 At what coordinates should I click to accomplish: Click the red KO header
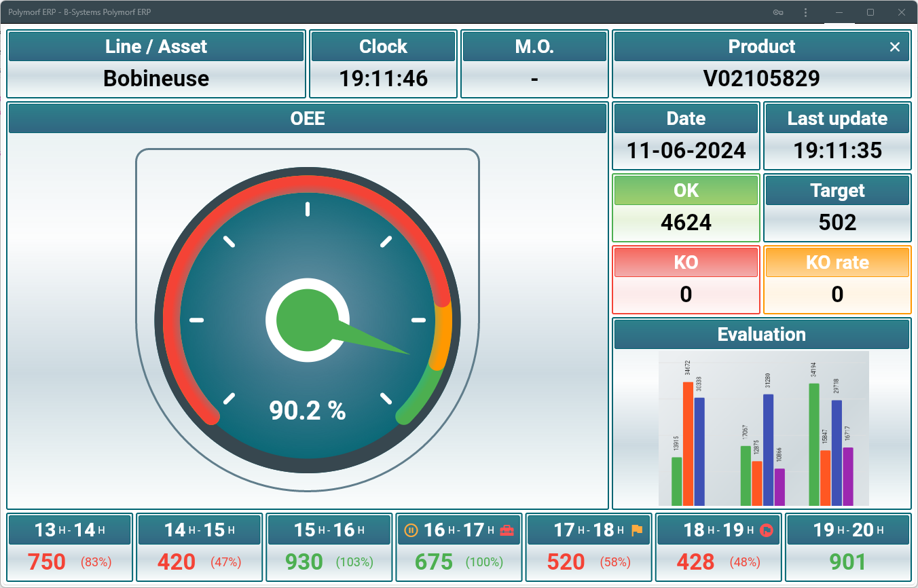tap(686, 262)
